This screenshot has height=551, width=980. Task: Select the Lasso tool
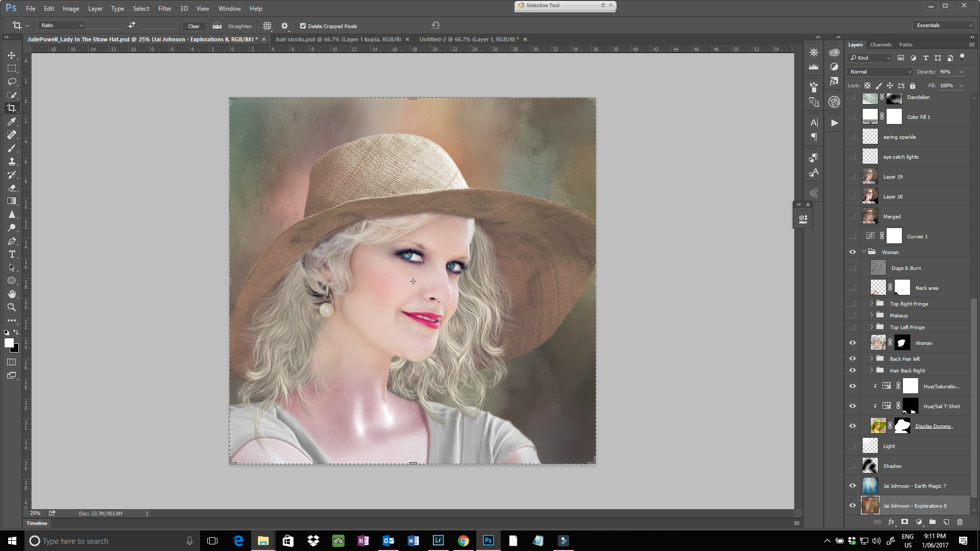pos(12,82)
